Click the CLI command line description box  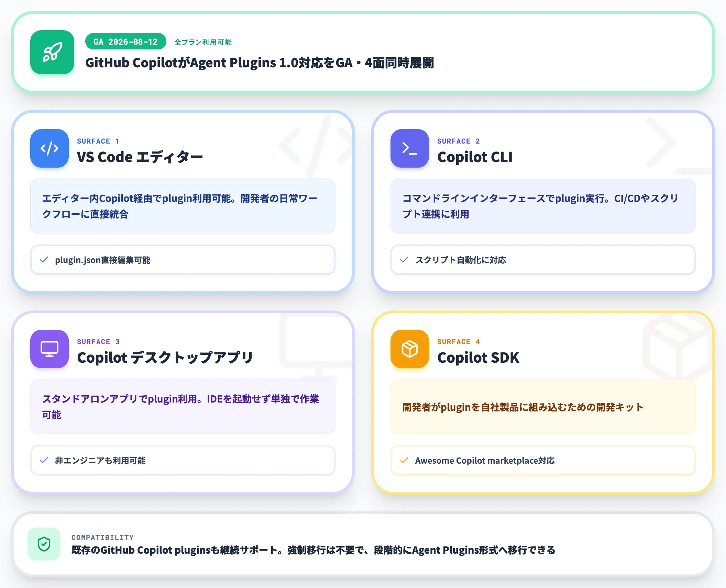[543, 206]
